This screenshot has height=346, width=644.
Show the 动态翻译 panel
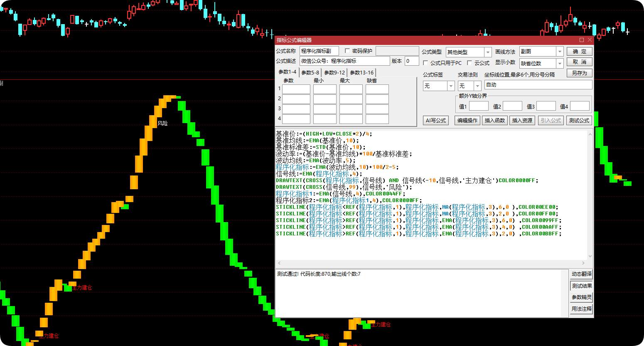tap(582, 274)
